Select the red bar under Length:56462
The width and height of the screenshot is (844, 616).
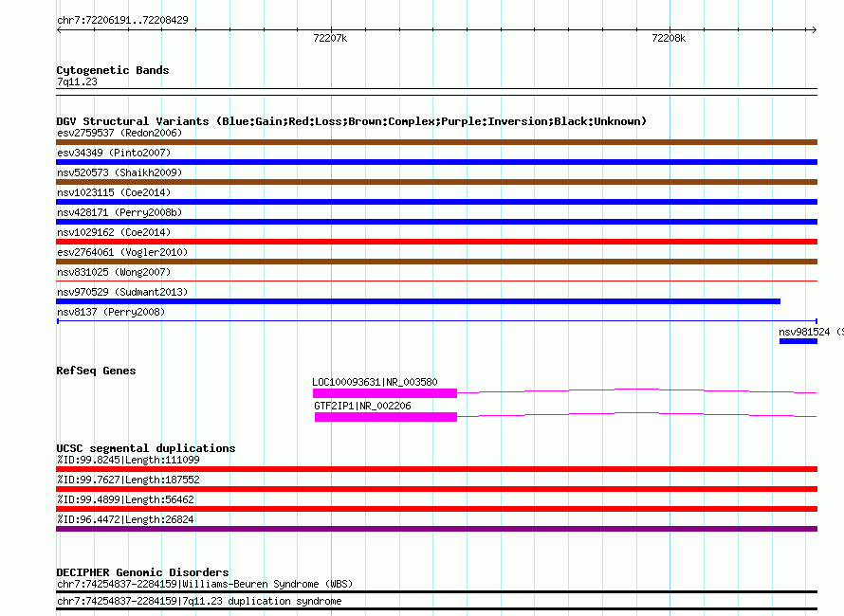click(x=436, y=509)
